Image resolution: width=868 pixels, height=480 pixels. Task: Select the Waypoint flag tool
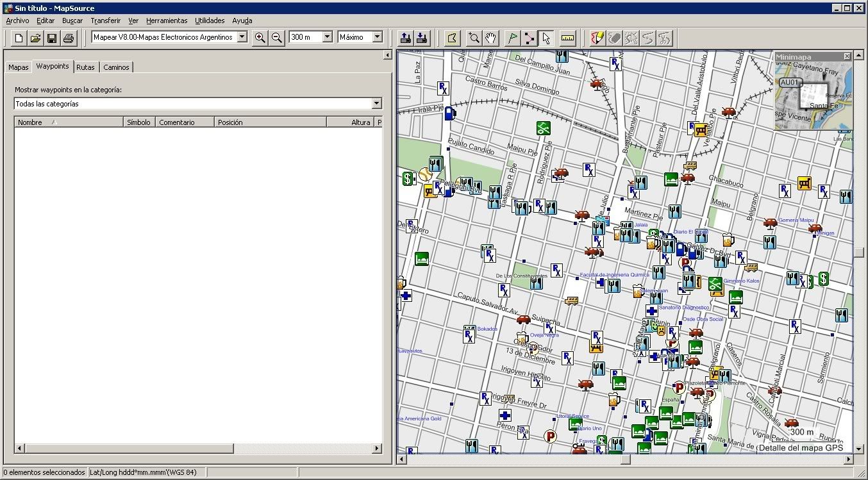pos(513,38)
